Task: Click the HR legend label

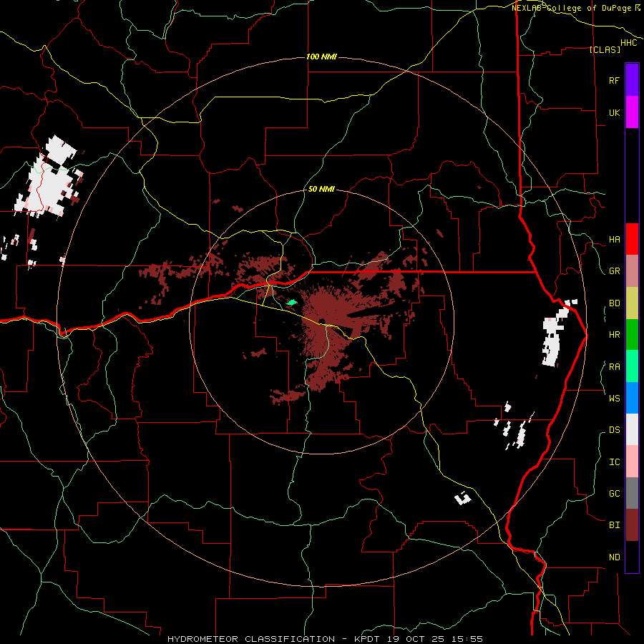Action: pos(614,335)
